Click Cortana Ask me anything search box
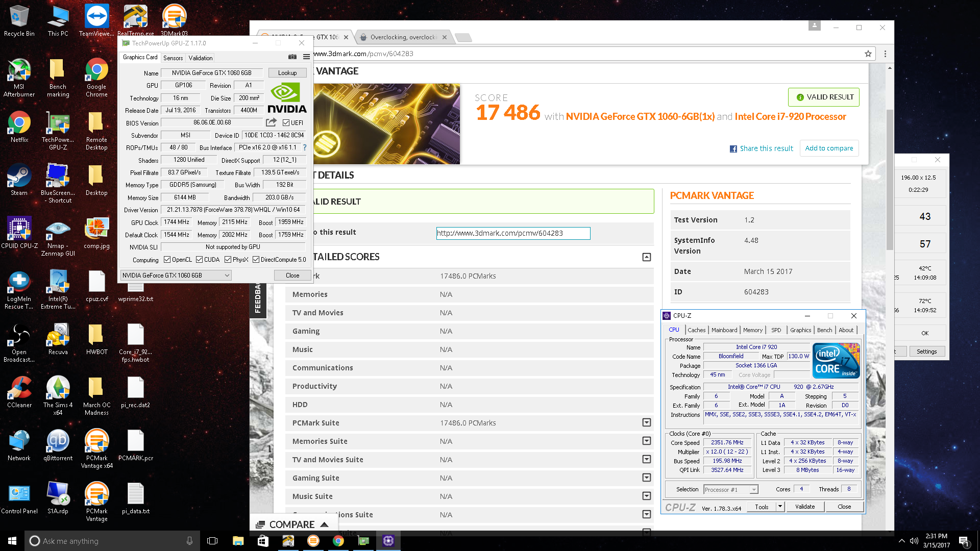This screenshot has height=551, width=980. (x=112, y=541)
